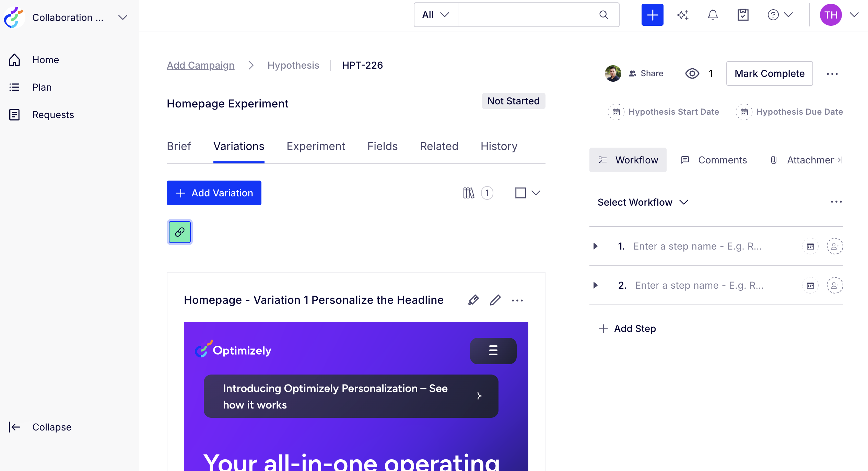This screenshot has width=868, height=471.
Task: Toggle the watchers eye icon
Action: pos(692,73)
